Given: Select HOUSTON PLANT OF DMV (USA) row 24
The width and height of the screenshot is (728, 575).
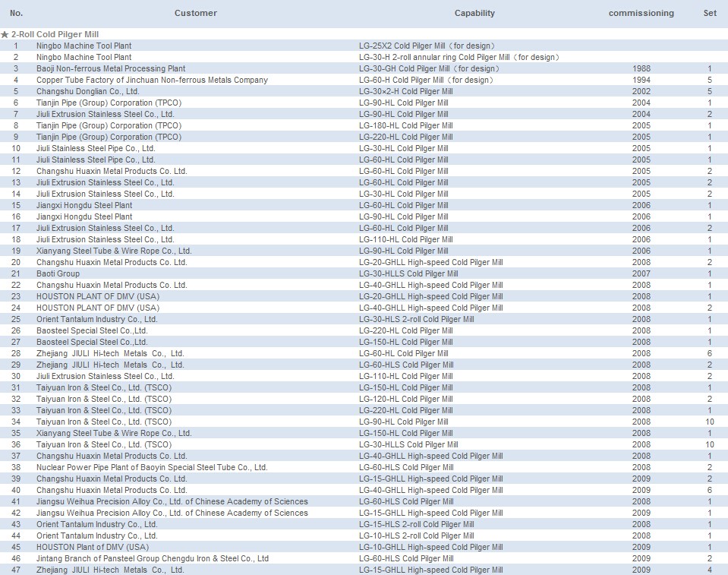Looking at the screenshot, I should coord(98,308).
